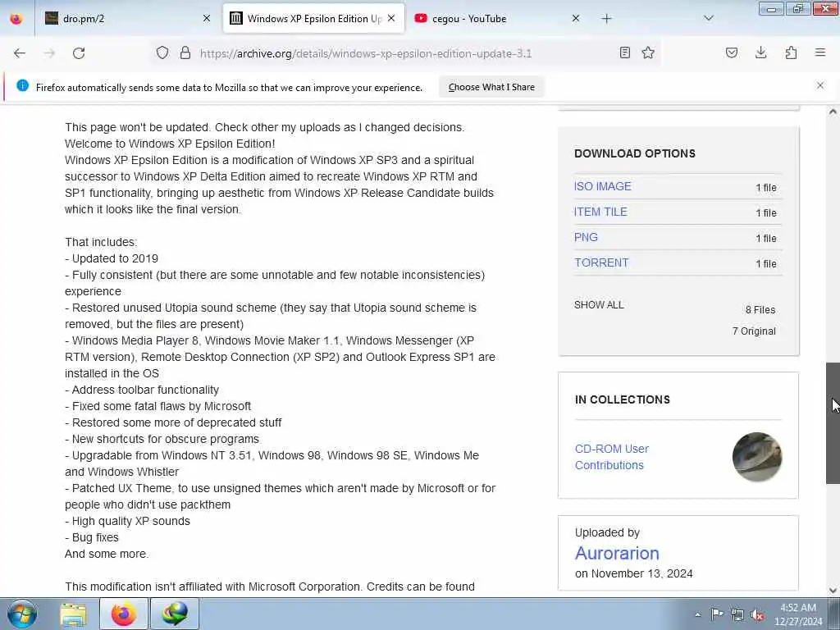Expand the list all tabs chevron
Image resolution: width=840 pixels, height=630 pixels.
(709, 18)
